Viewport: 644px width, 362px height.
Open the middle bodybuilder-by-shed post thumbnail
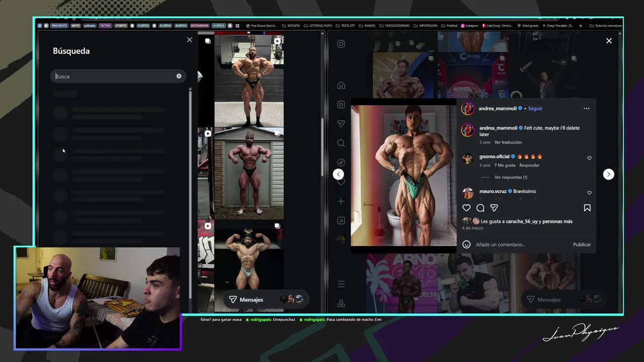coord(249,173)
